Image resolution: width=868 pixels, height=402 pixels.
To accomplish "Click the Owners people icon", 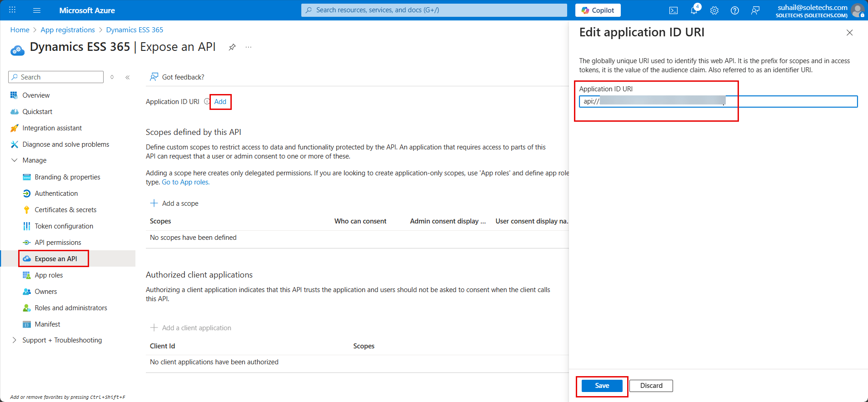I will point(27,292).
